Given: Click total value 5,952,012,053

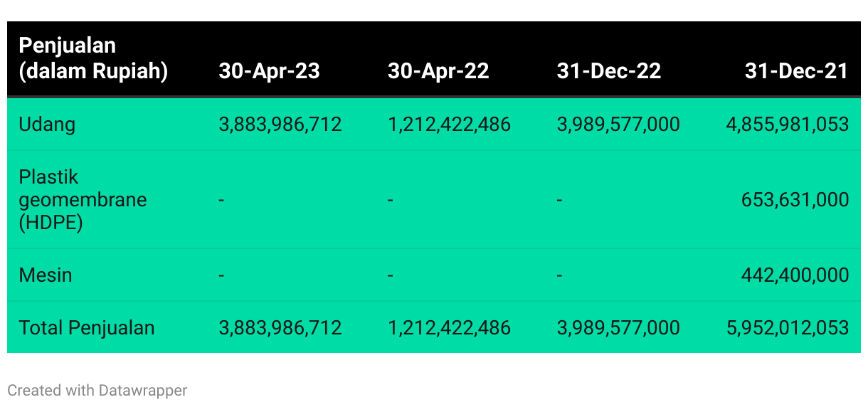Looking at the screenshot, I should [788, 327].
